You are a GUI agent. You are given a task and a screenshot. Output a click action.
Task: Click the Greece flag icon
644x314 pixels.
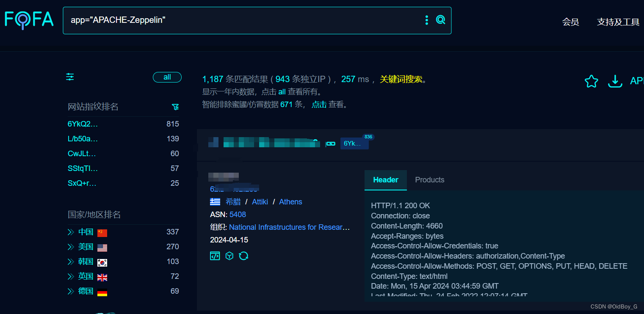pyautogui.click(x=215, y=202)
